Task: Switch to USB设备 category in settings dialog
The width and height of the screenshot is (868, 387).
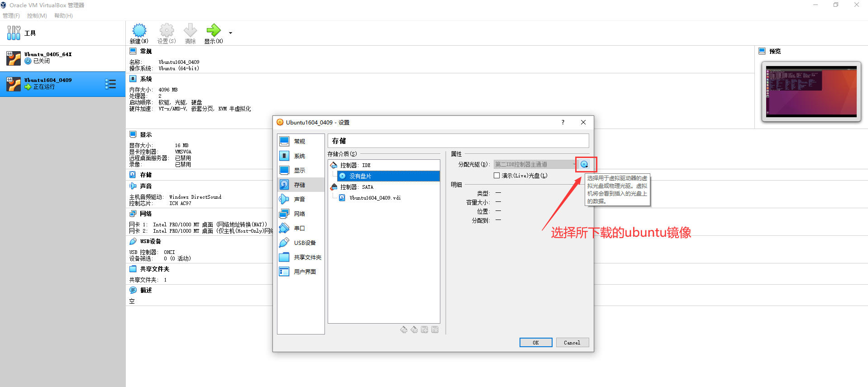Action: pos(301,243)
